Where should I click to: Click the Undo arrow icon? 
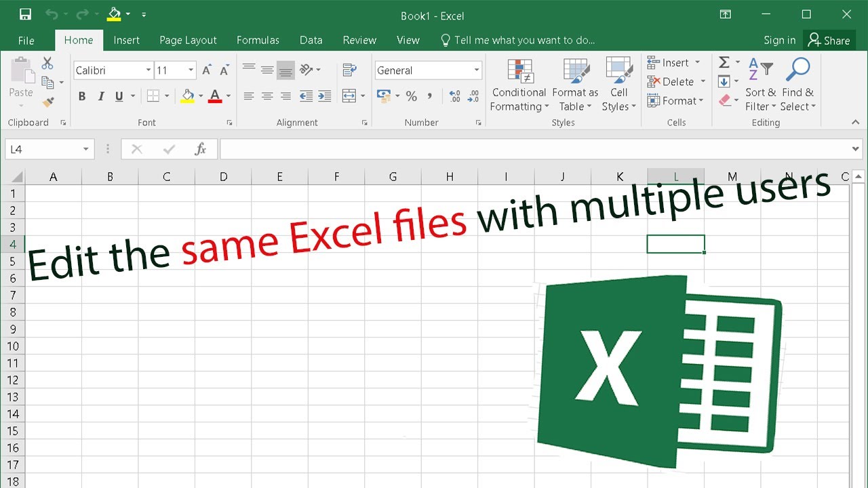[52, 14]
